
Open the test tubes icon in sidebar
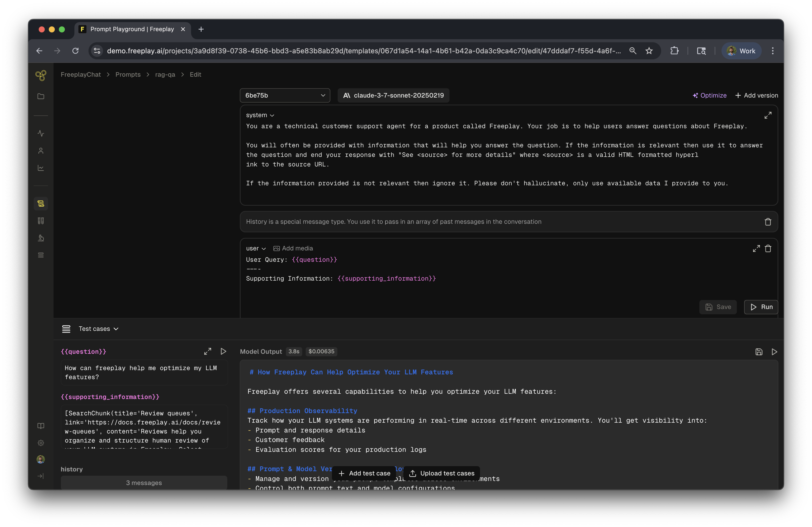click(x=41, y=221)
